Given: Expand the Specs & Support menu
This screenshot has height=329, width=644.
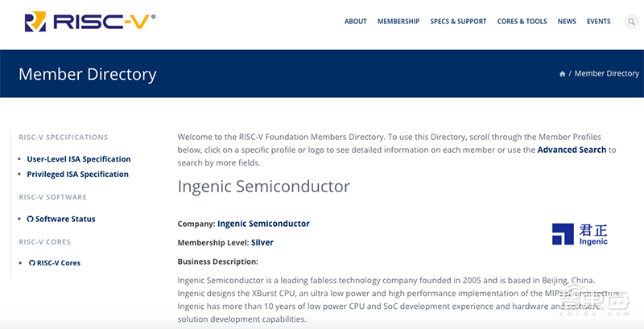Looking at the screenshot, I should coord(458,22).
